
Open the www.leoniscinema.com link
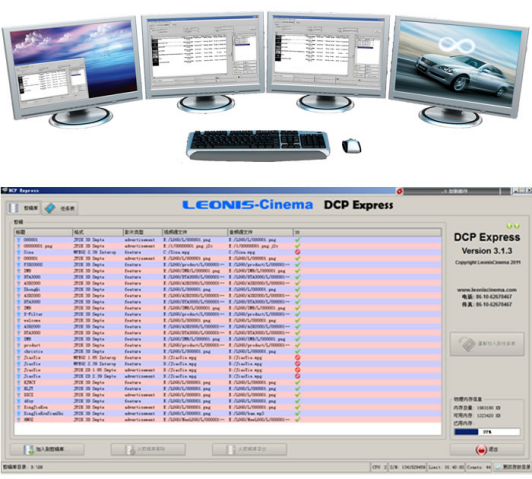click(x=487, y=290)
